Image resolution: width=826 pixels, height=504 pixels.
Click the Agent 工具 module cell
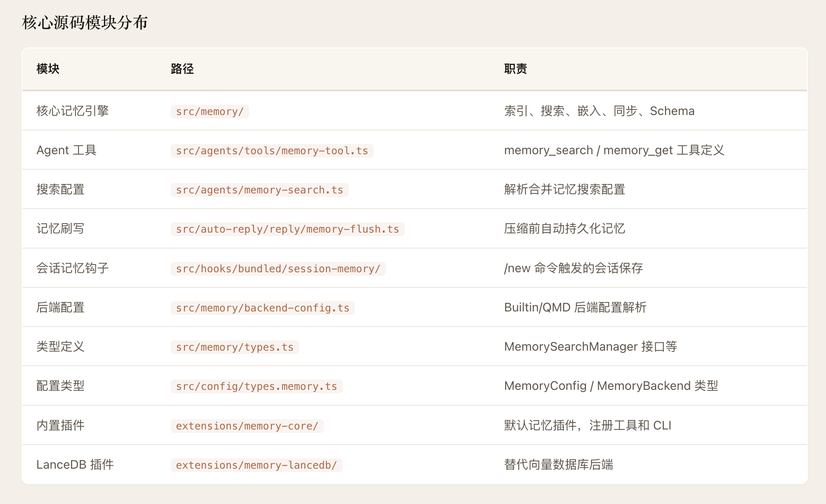[x=66, y=150]
